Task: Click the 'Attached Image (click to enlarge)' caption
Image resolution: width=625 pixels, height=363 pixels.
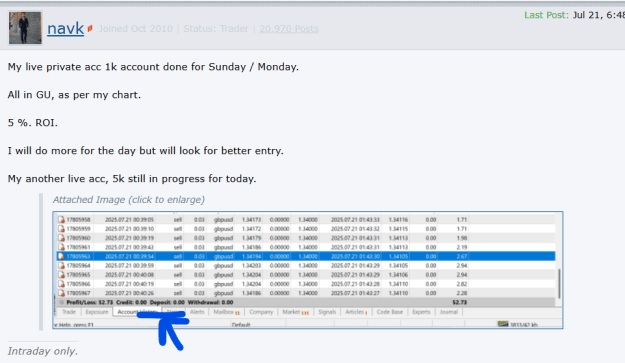Action: coord(129,200)
